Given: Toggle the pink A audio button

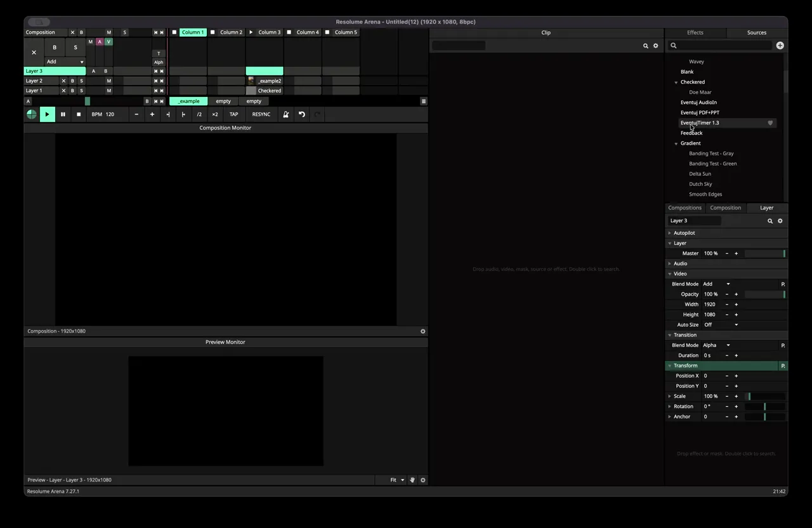Looking at the screenshot, I should (x=100, y=42).
